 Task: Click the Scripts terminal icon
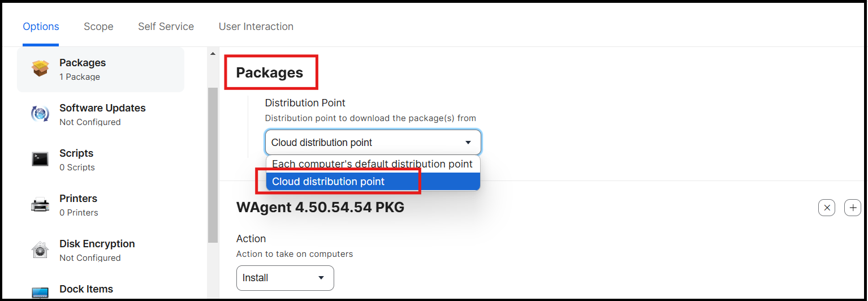coord(40,160)
